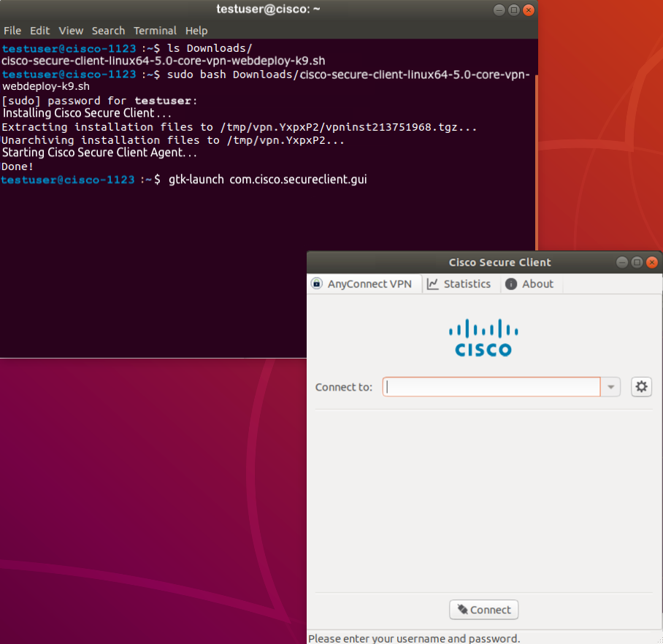Click the '[sudo] password for testuser:' line
Image resolution: width=663 pixels, height=644 pixels.
(x=99, y=101)
